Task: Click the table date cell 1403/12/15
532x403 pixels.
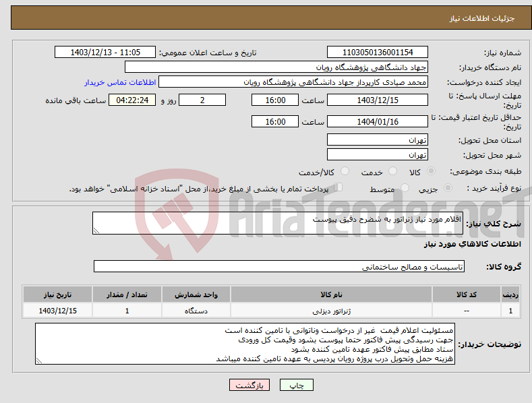Action: pyautogui.click(x=57, y=311)
